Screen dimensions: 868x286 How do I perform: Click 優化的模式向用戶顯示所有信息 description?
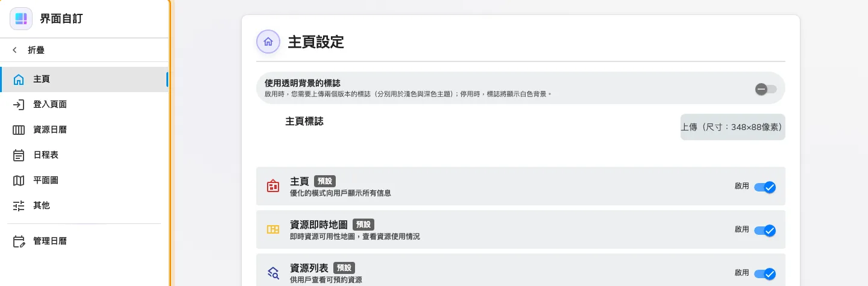[x=341, y=193]
